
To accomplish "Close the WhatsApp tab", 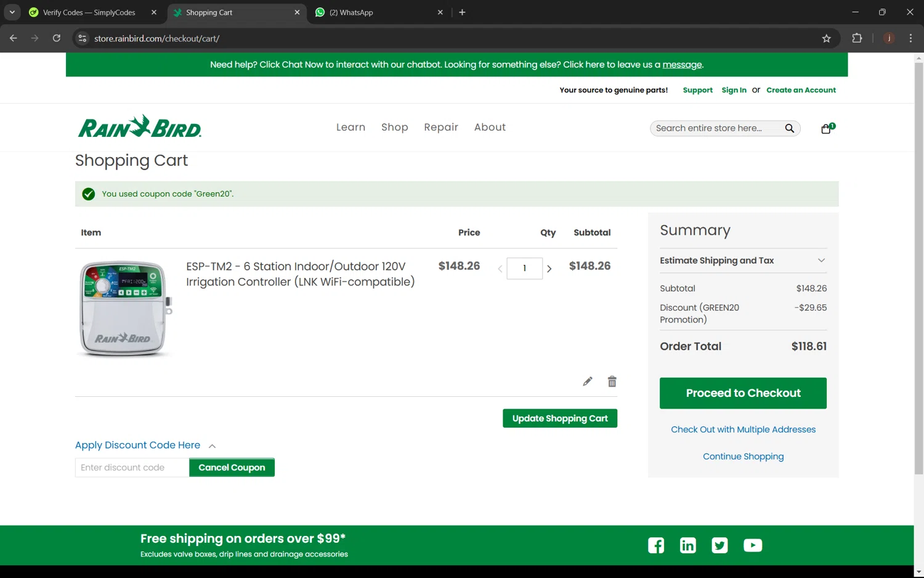I will click(x=440, y=12).
